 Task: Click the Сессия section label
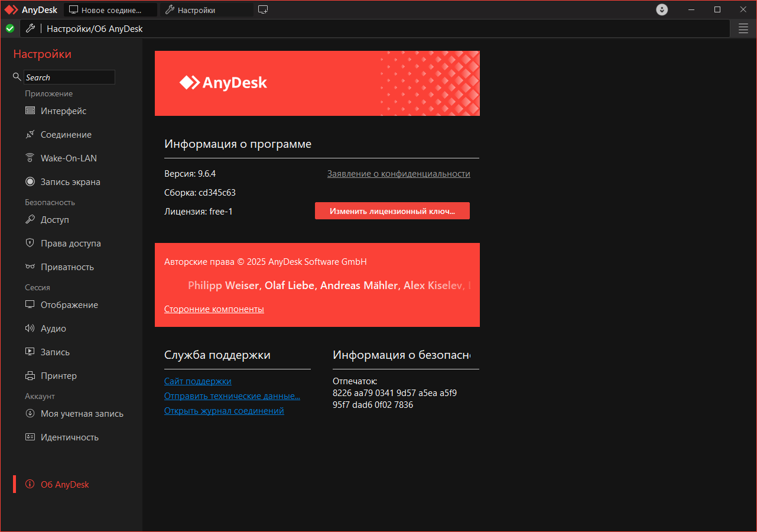coord(37,287)
